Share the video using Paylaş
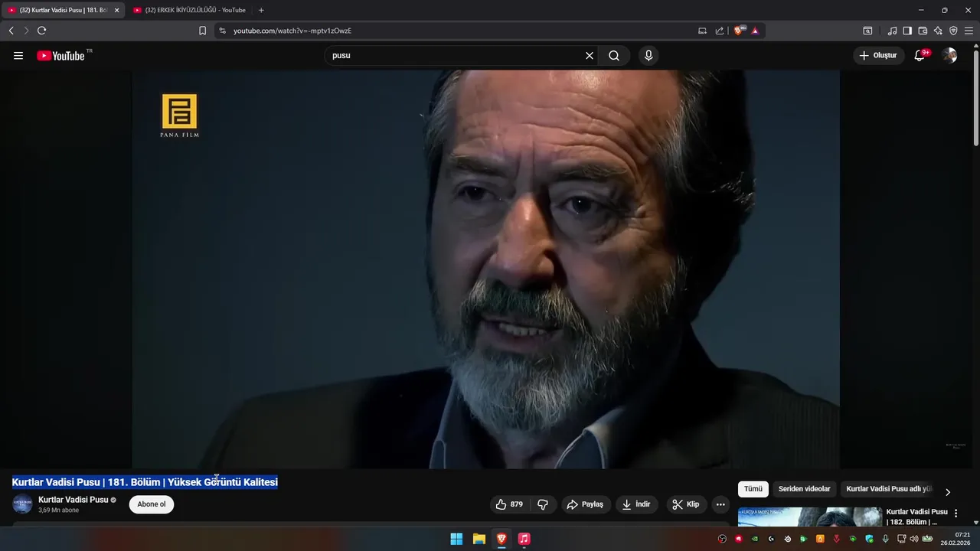This screenshot has height=551, width=980. pos(585,504)
